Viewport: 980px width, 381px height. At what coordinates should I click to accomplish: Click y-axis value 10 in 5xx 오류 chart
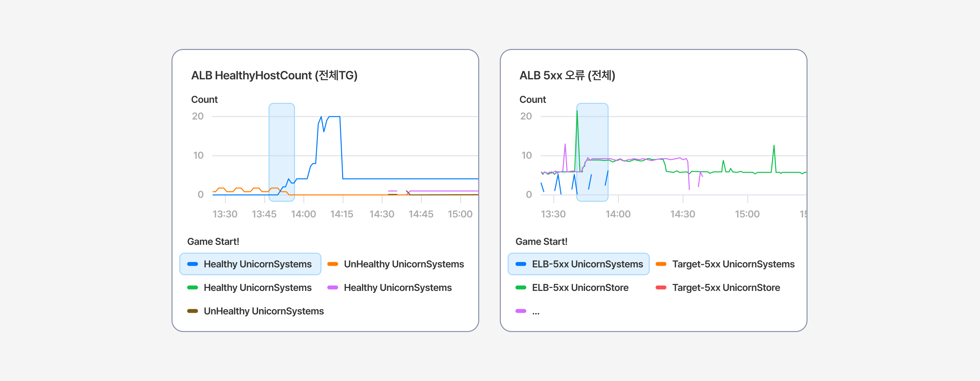[x=527, y=155]
